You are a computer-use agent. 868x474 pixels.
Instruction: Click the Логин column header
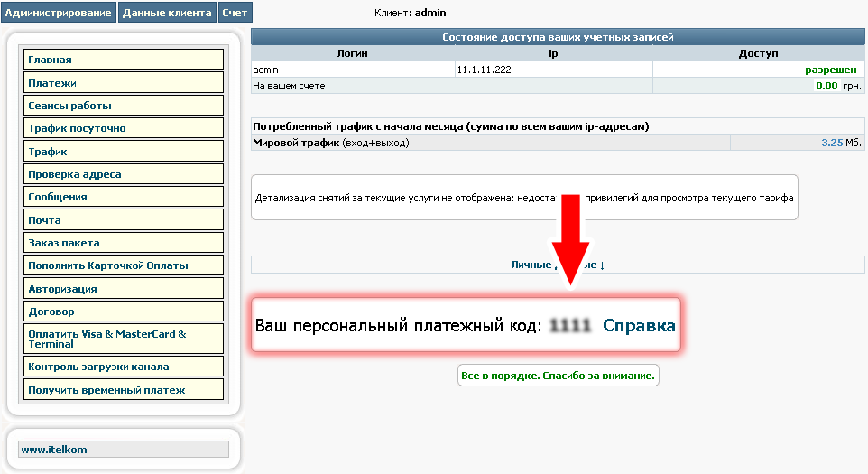pyautogui.click(x=352, y=53)
